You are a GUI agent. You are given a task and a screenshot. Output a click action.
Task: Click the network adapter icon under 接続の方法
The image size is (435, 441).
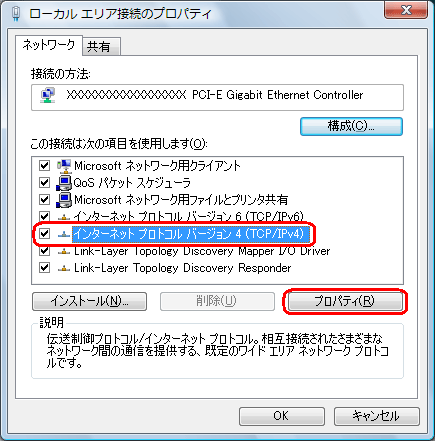48,95
